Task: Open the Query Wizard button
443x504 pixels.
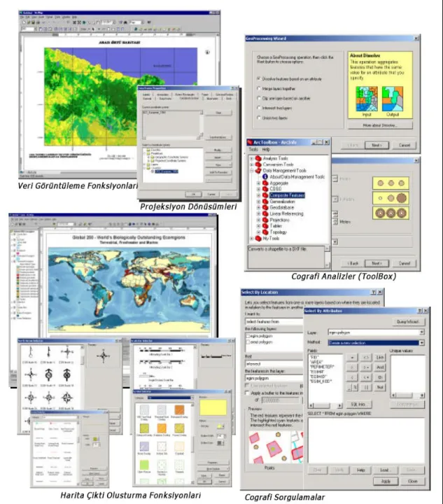Action: coord(409,322)
